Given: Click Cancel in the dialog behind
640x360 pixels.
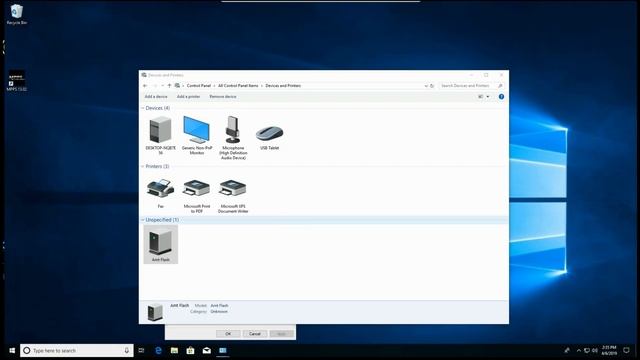Looking at the screenshot, I should (x=255, y=334).
